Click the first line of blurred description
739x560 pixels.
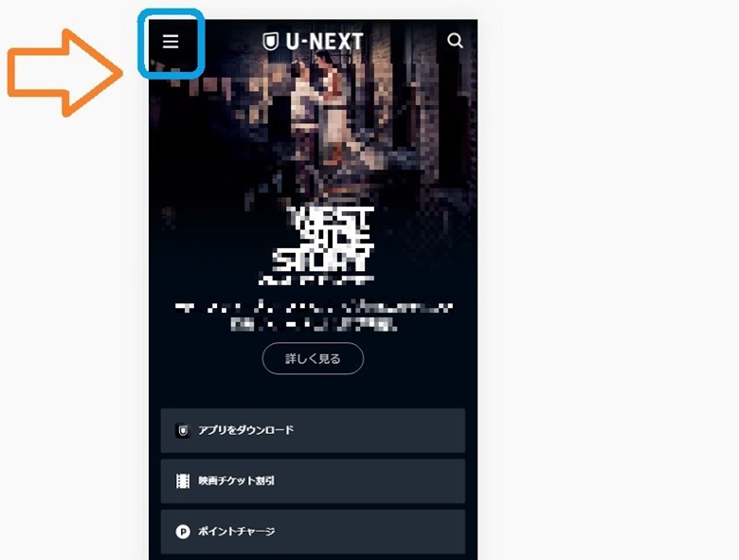point(313,308)
